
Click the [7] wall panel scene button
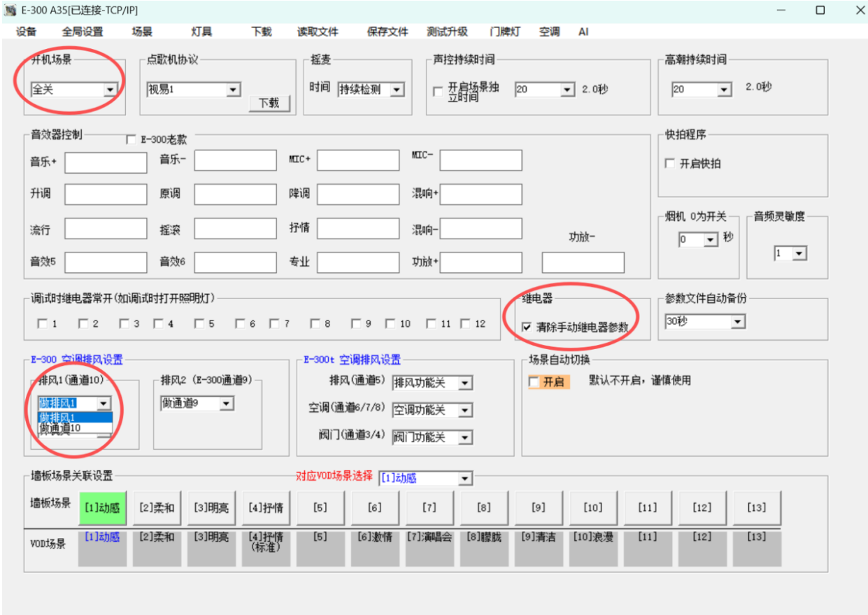coord(429,508)
